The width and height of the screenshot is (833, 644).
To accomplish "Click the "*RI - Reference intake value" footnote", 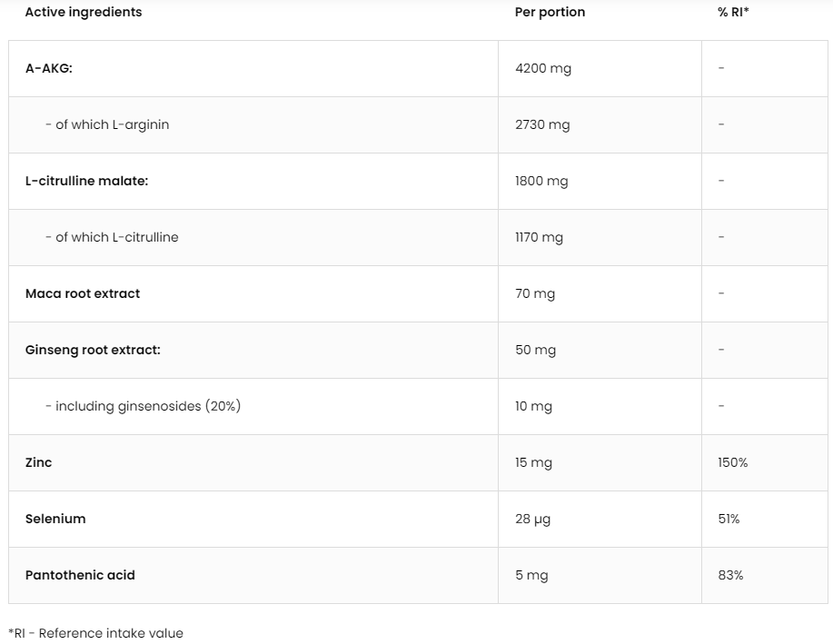I will 95,633.
